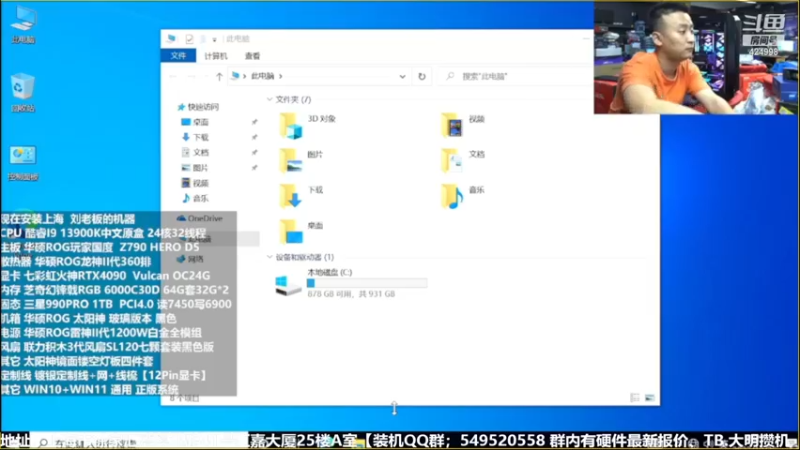The image size is (800, 450).
Task: Select the 文档 folder icon in main pane
Action: click(x=452, y=160)
